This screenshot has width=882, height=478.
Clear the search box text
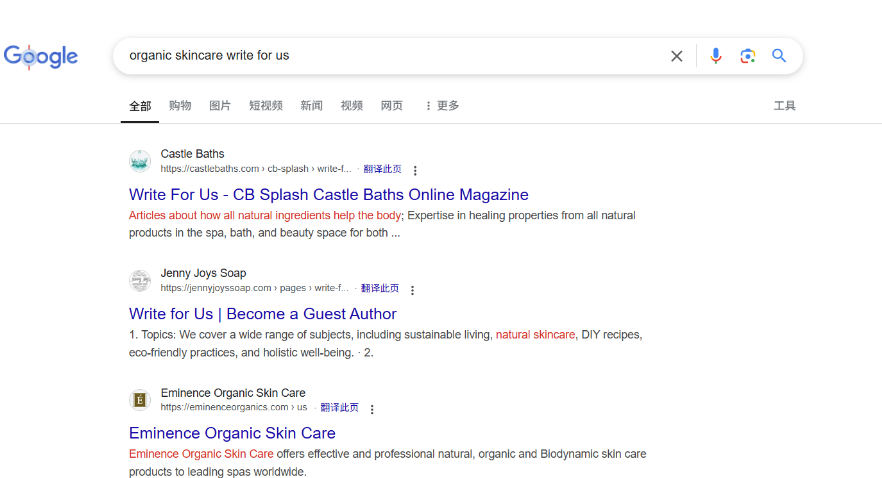coord(676,56)
